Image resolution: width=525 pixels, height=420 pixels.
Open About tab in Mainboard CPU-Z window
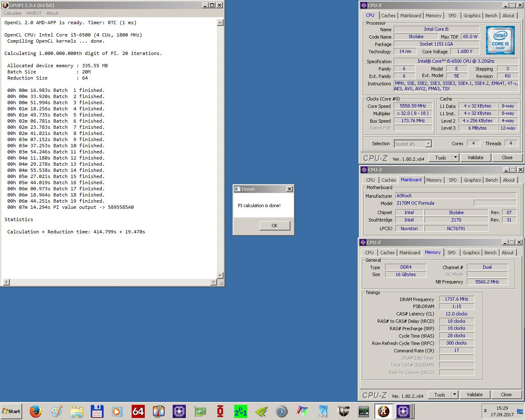click(x=509, y=180)
